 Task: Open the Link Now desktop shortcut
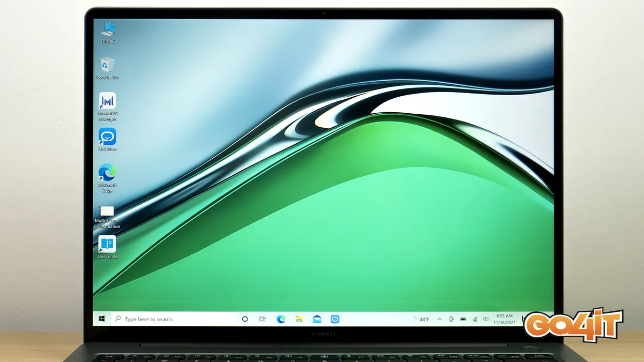click(108, 140)
